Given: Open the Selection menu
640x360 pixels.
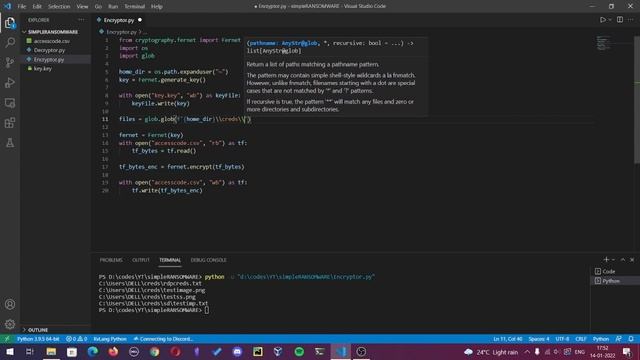Looking at the screenshot, I should pos(59,7).
